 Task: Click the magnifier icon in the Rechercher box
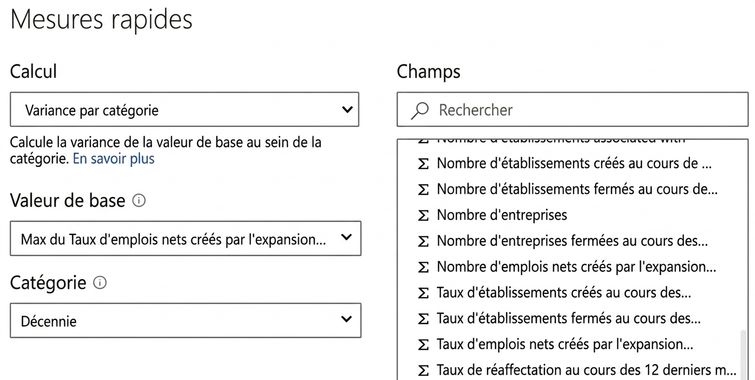(419, 110)
